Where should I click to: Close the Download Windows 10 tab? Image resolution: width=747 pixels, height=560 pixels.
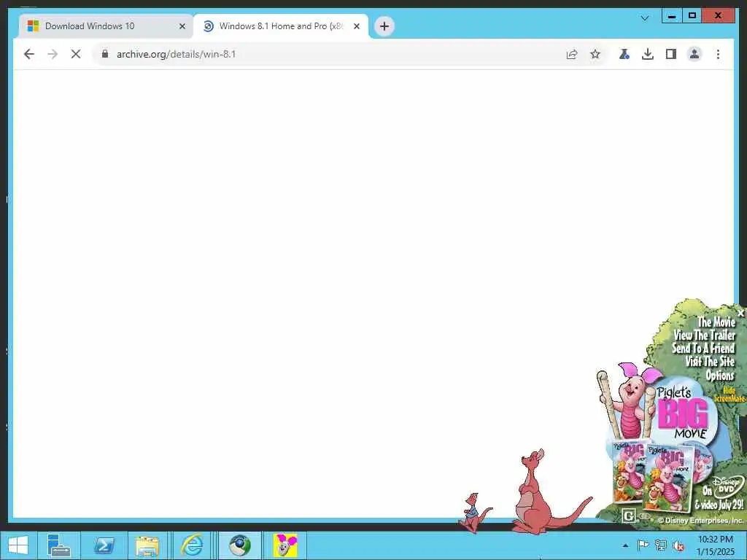point(182,26)
